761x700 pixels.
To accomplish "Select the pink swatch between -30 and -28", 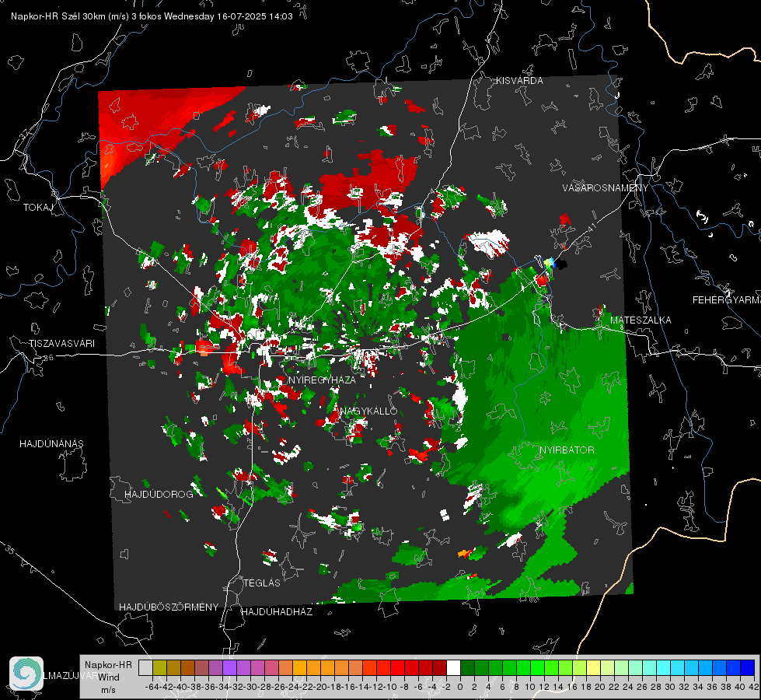I will tap(257, 667).
